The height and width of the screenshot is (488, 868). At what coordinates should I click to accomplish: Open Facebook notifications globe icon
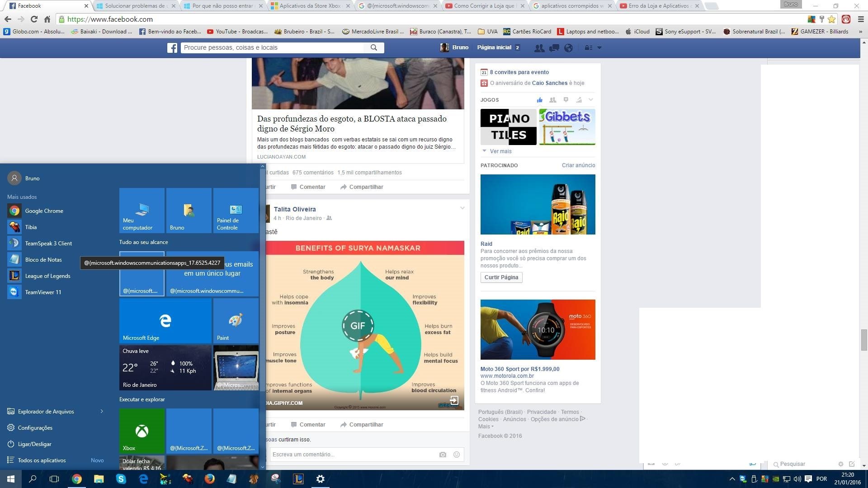point(569,48)
